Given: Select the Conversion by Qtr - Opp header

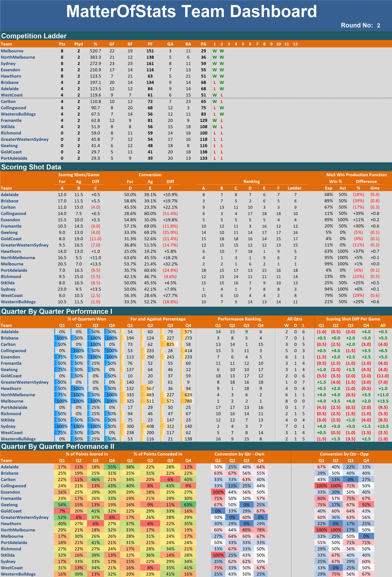Looking at the screenshot, I should coord(344,454).
